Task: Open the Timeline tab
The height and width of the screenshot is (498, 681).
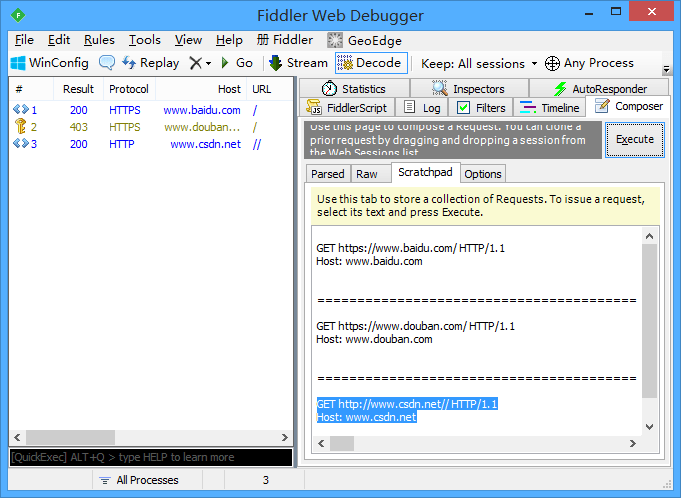Action: pos(549,108)
